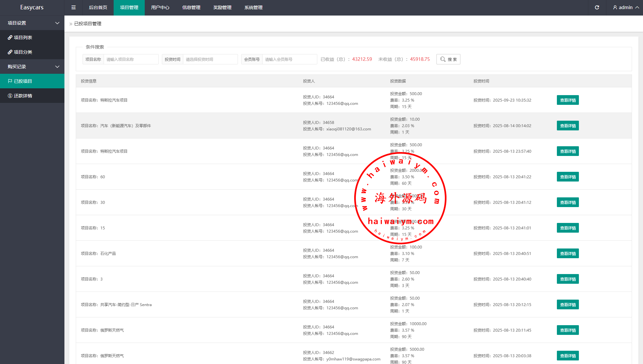The width and height of the screenshot is (643, 364).
Task: Open the 投资时间 date picker field
Action: 210,59
